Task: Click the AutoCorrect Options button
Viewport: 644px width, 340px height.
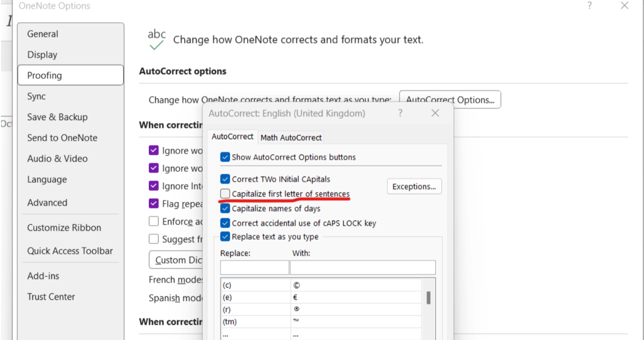Action: [450, 99]
